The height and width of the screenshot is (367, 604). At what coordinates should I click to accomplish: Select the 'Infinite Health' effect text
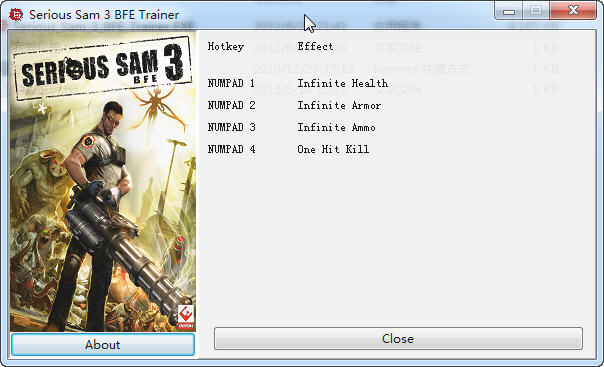click(342, 83)
